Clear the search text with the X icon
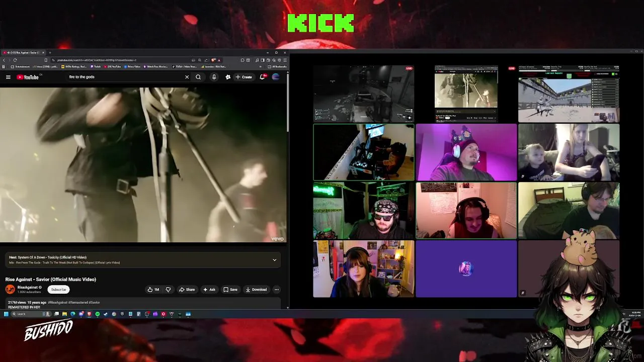 tap(187, 77)
